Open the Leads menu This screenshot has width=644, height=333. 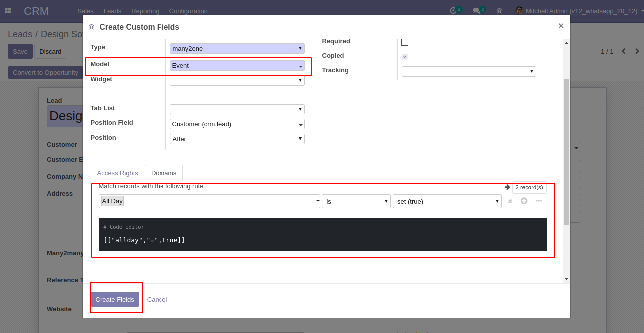coord(112,11)
